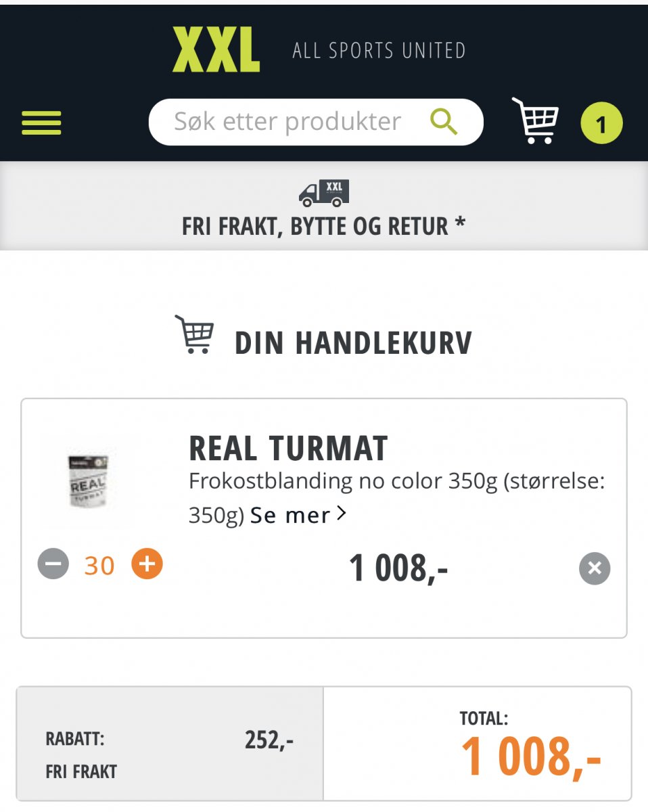Select the quantity number 30
The image size is (648, 812).
pos(99,566)
